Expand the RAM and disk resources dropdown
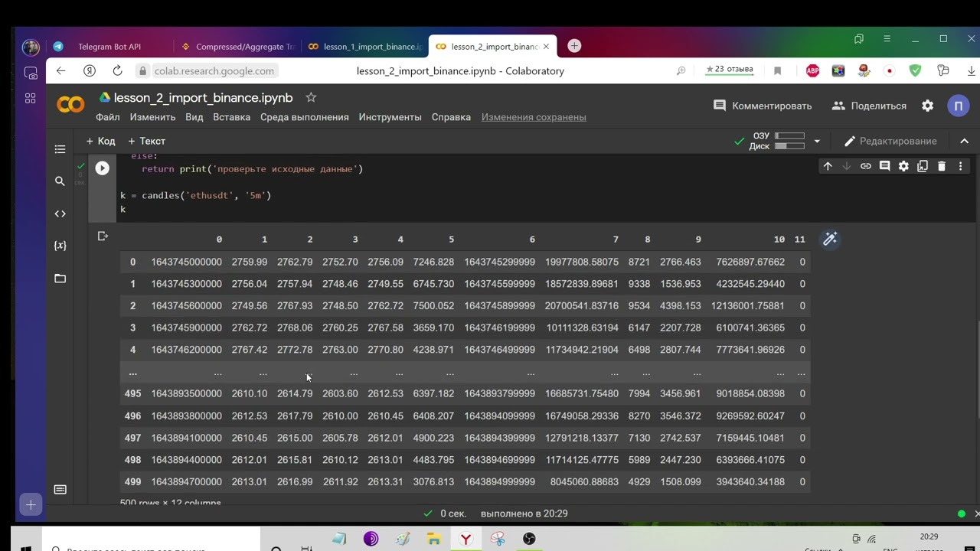980x551 pixels. coord(817,141)
